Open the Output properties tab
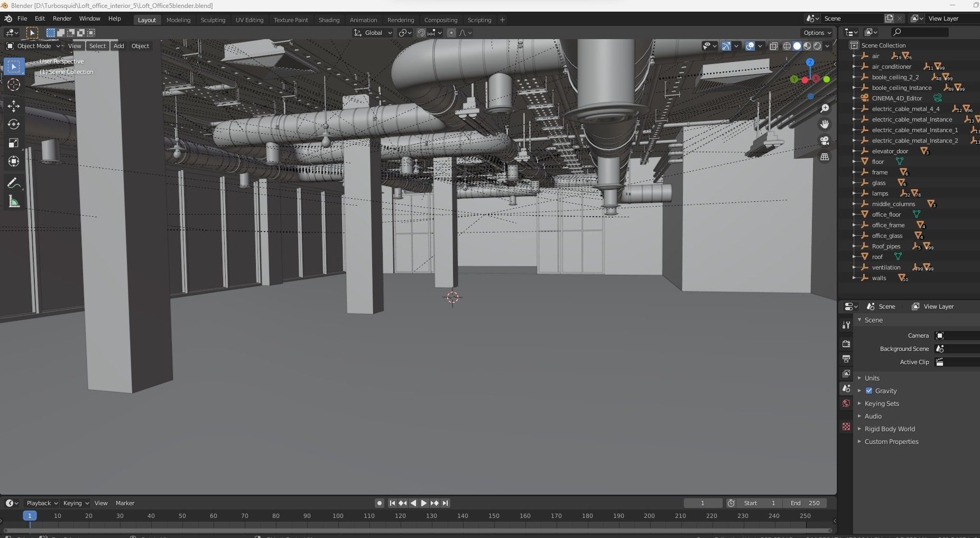This screenshot has height=538, width=980. point(846,359)
